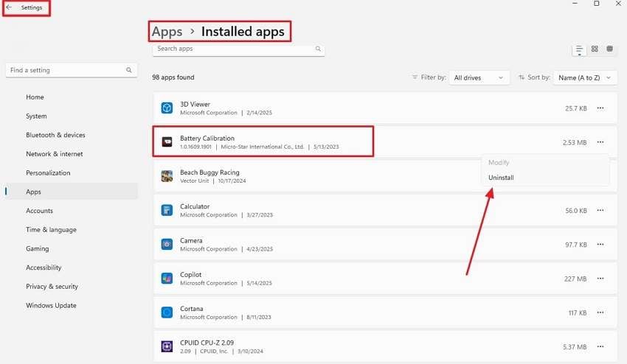
Task: Click Modify in the context menu
Action: [498, 162]
